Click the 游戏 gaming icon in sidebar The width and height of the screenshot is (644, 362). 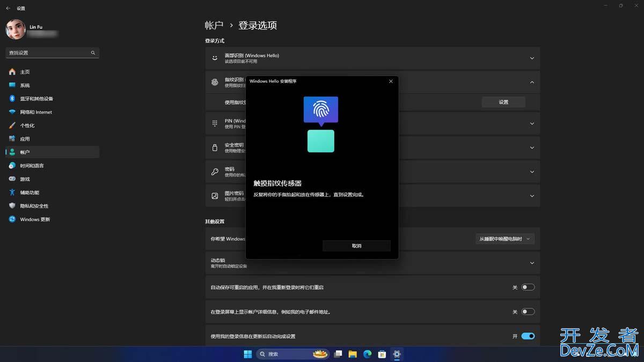12,179
